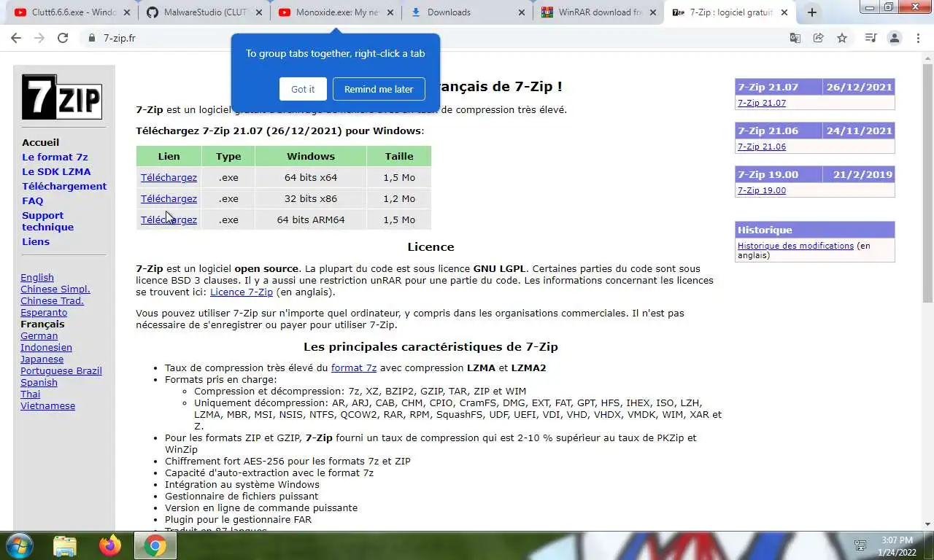Click Remind me later button

379,89
